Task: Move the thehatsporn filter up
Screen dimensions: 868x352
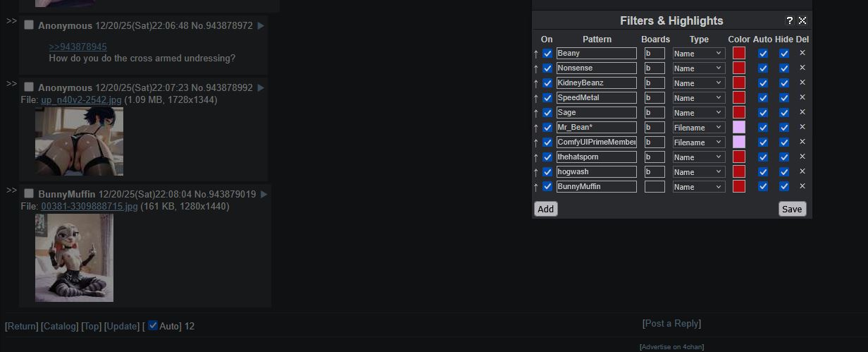Action: 536,157
